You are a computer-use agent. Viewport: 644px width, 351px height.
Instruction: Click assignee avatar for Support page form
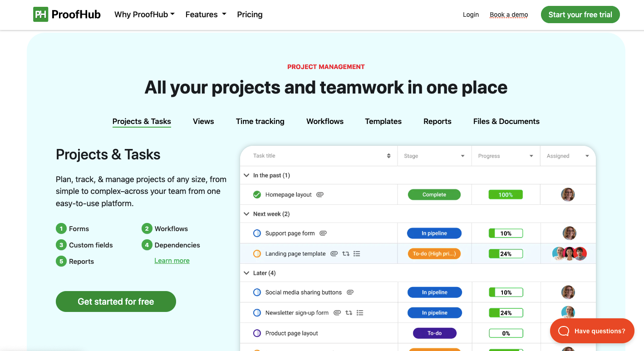pos(569,233)
